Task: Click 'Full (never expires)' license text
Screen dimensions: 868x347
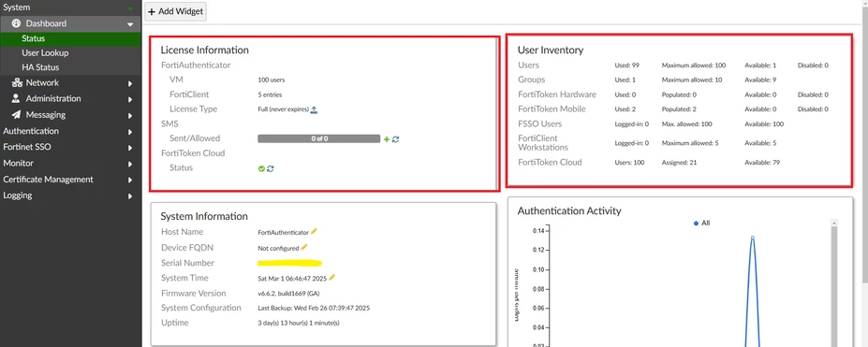Action: click(x=284, y=109)
